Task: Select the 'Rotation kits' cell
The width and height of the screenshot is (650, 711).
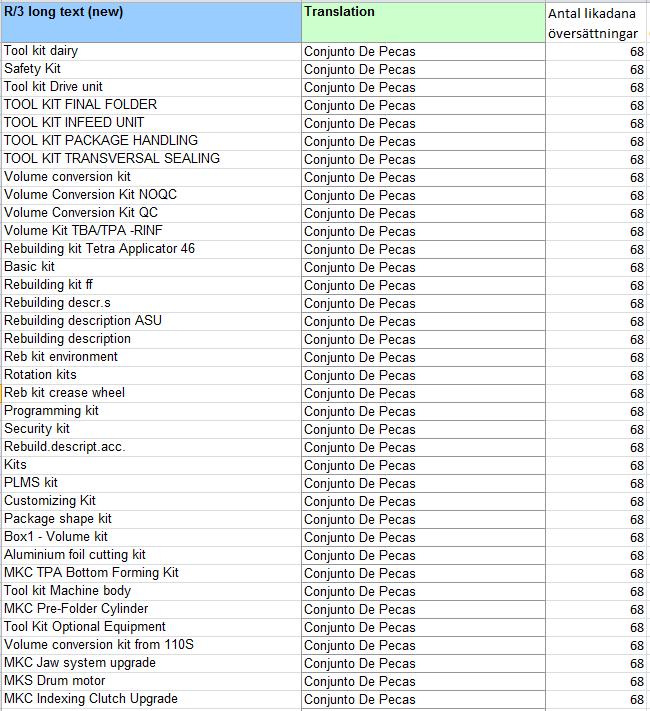Action: [151, 375]
